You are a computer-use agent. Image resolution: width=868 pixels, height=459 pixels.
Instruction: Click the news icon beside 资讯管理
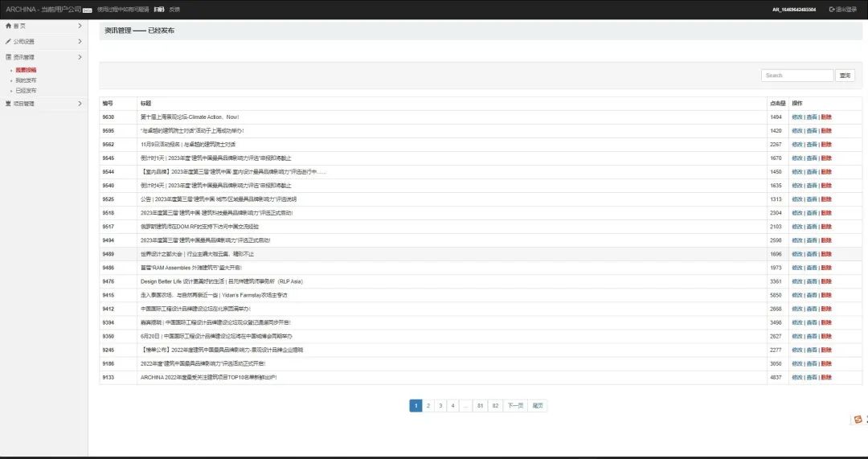click(8, 57)
